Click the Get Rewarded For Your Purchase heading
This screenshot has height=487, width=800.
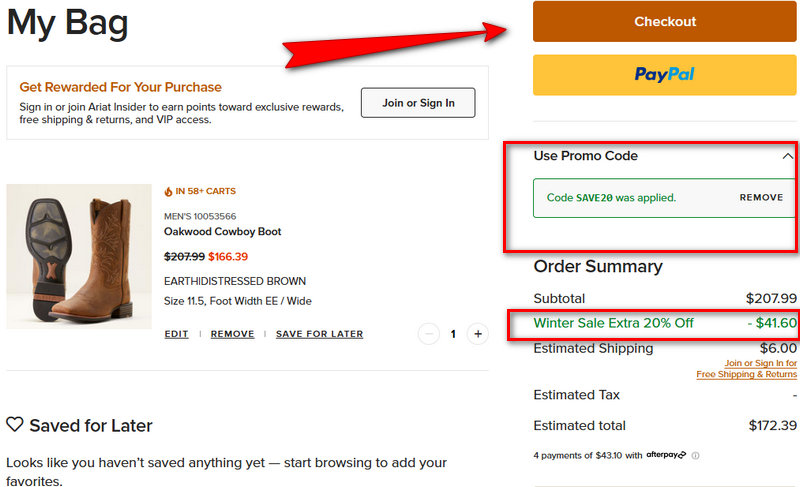[121, 87]
